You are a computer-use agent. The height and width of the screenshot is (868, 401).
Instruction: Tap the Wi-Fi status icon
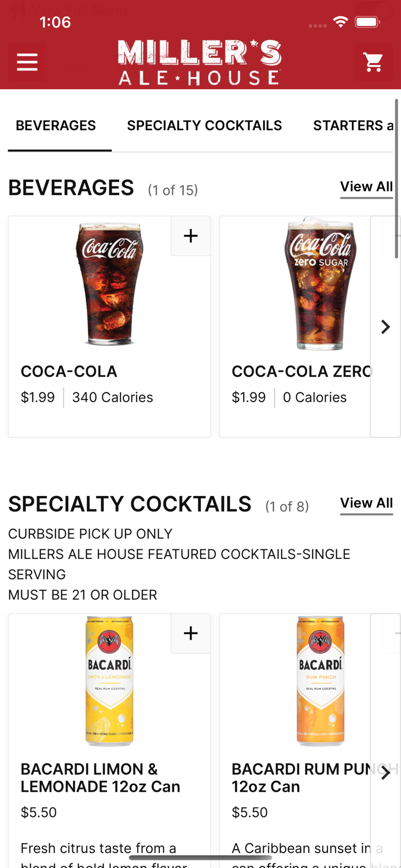340,23
